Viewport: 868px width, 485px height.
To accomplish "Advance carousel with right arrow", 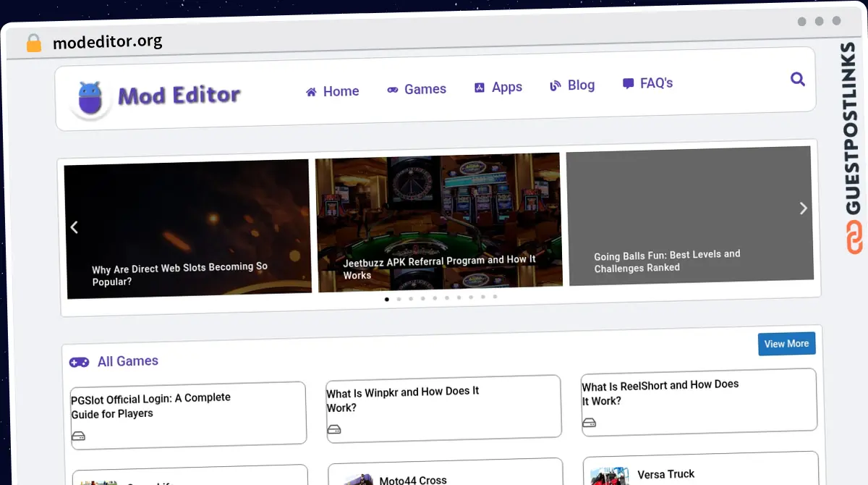I will pyautogui.click(x=803, y=208).
